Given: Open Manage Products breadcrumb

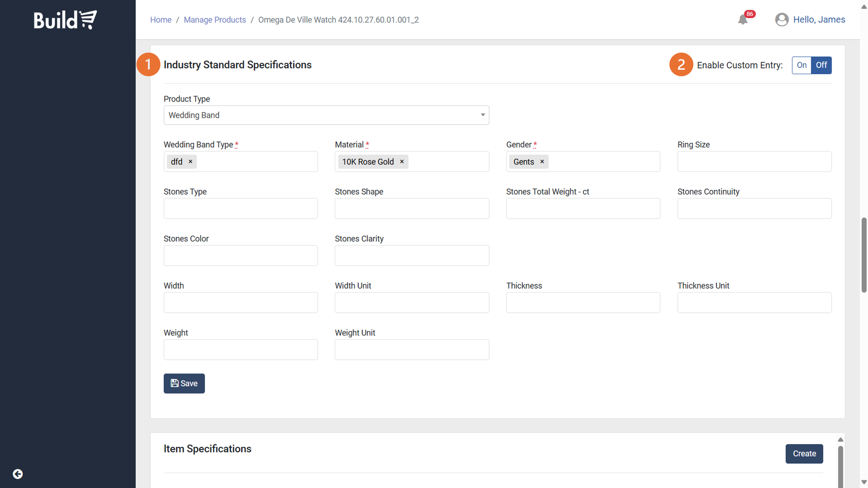Looking at the screenshot, I should click(214, 20).
